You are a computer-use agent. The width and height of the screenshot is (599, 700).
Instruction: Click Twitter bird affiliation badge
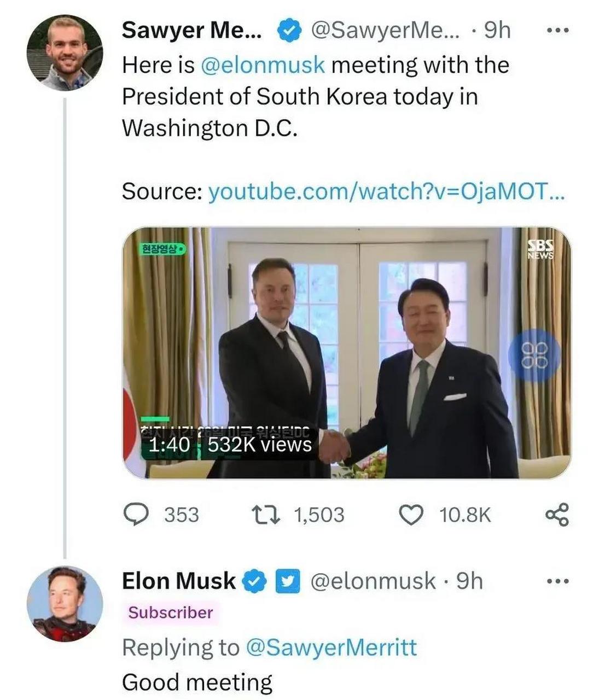coord(288,581)
